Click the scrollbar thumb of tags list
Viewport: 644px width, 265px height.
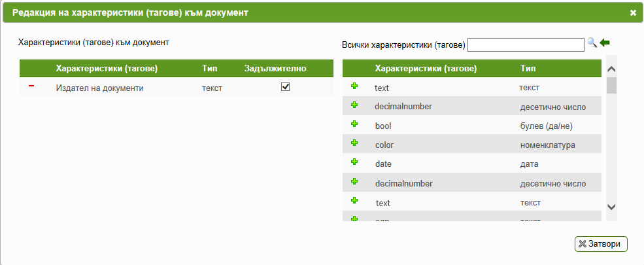point(611,85)
